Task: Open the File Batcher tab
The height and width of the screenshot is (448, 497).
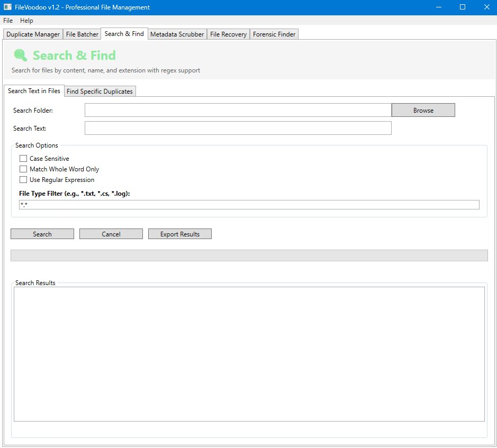Action: pos(82,34)
